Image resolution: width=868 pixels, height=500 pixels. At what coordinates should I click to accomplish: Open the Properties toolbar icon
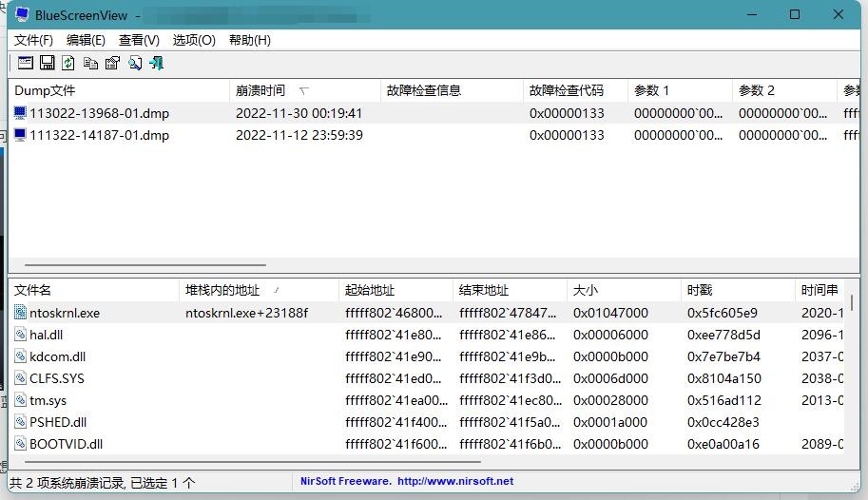pos(112,63)
